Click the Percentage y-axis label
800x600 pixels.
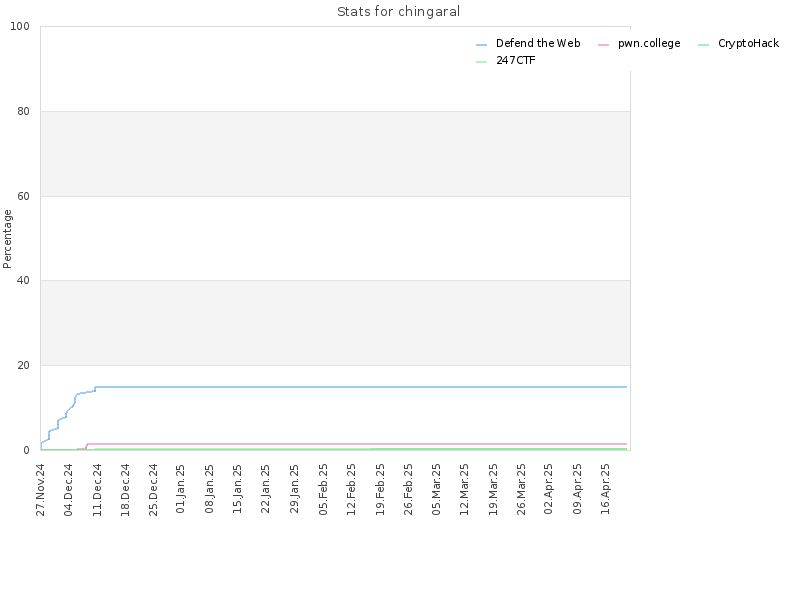7,239
